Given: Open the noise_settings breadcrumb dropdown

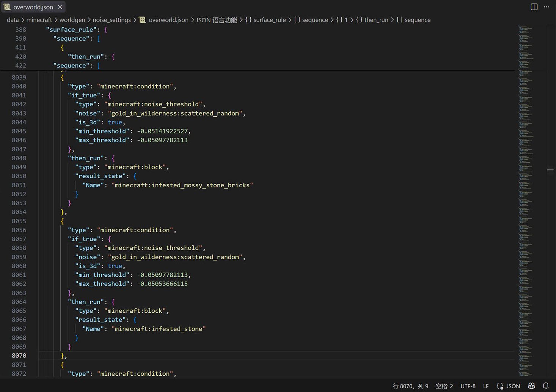Looking at the screenshot, I should click(112, 20).
